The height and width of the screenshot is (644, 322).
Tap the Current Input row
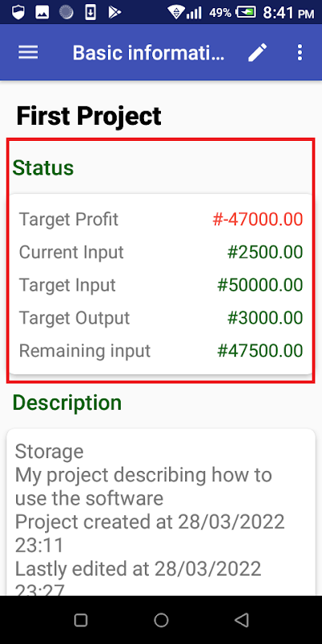tap(161, 252)
